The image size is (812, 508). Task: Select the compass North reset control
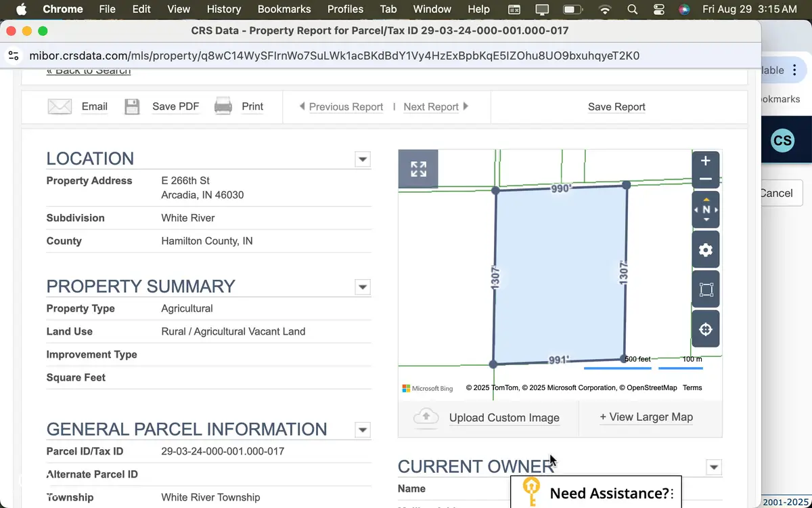(x=706, y=209)
